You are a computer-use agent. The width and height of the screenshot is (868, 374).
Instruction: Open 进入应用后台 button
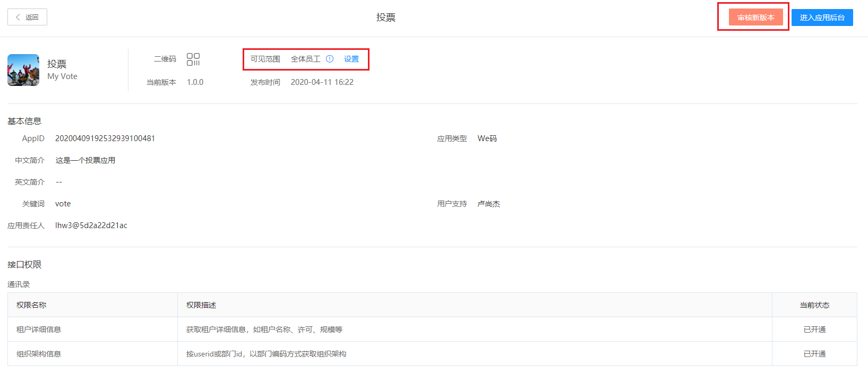pos(822,18)
